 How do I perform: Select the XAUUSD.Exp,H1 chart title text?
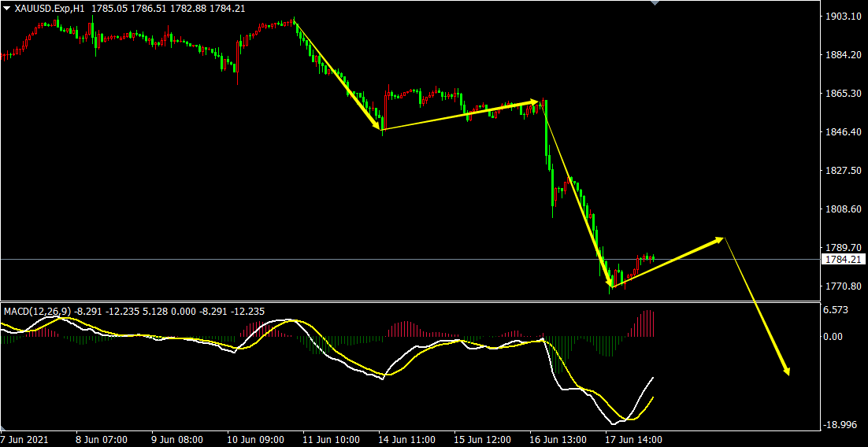(x=50, y=9)
